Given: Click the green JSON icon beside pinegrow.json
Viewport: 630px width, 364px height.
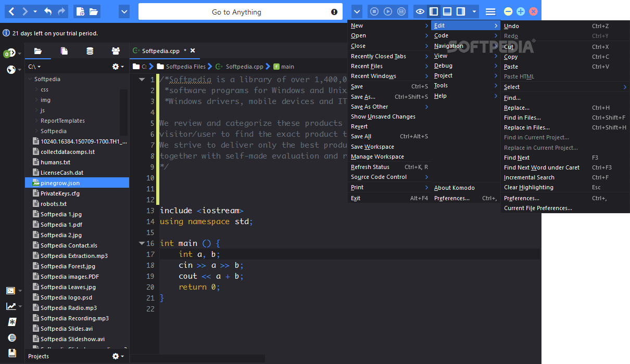Looking at the screenshot, I should click(x=35, y=183).
